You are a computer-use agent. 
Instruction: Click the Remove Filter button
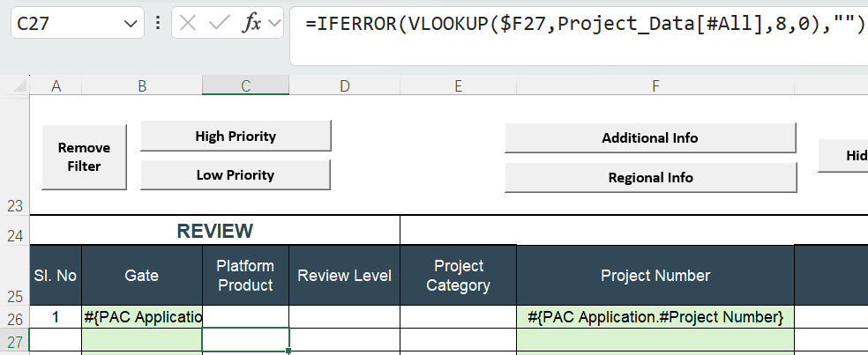85,157
